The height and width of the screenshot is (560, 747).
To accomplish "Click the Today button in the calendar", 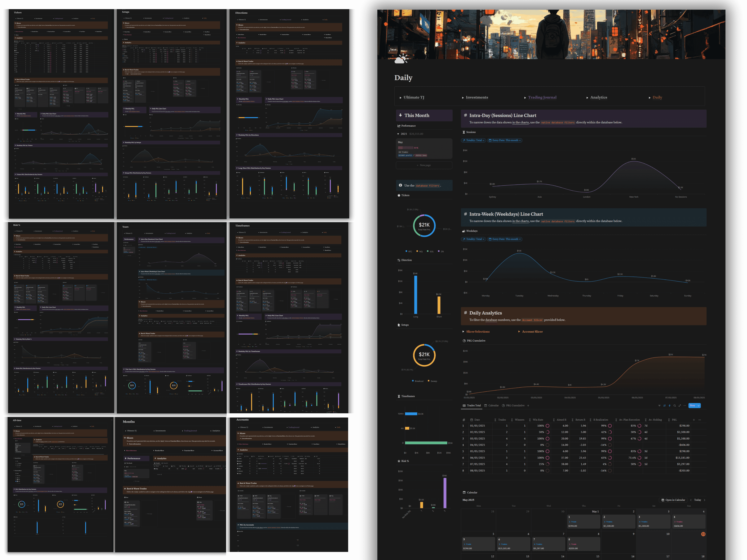I will click(x=698, y=500).
